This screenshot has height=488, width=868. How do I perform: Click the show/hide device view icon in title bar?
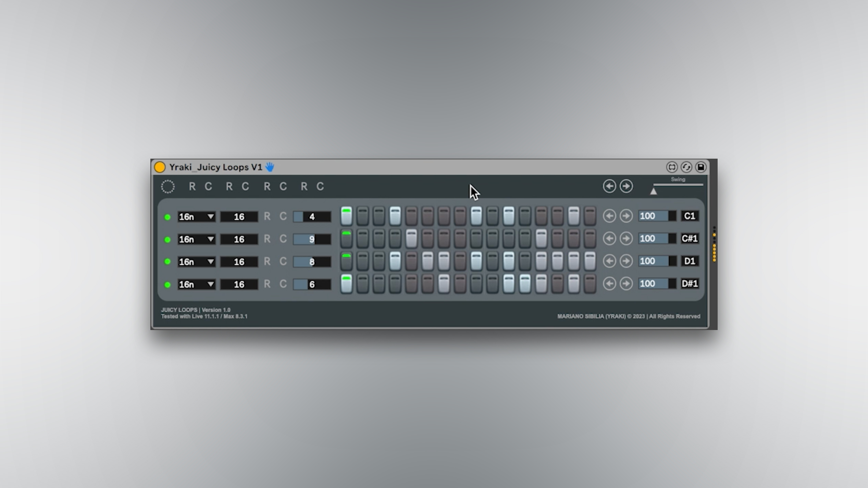[x=672, y=167]
